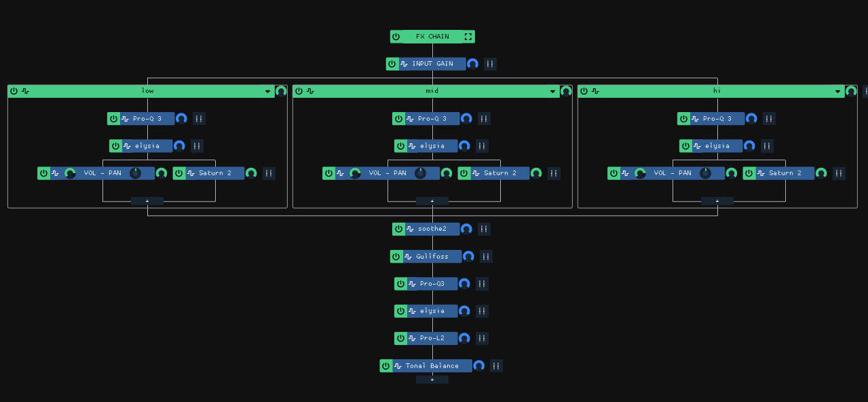Click the waveform icon on Tonal Balance
The image size is (868, 402).
pos(398,366)
